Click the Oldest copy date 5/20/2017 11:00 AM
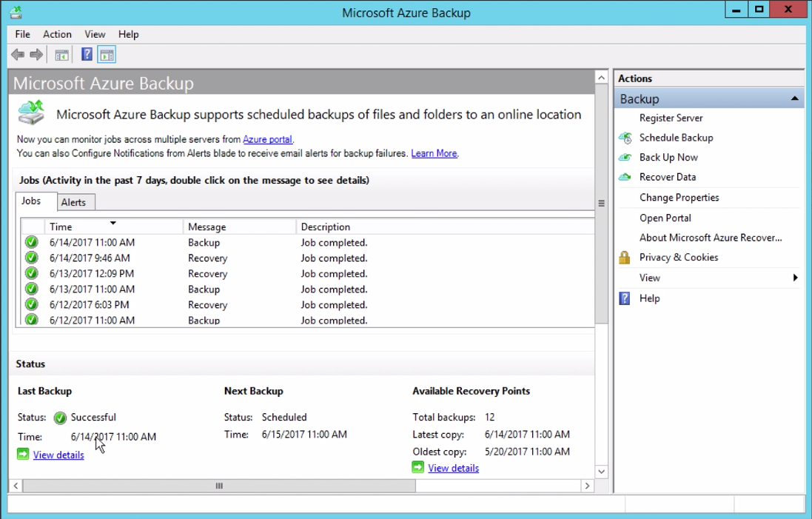Screen dimensions: 812x519 coord(527,452)
